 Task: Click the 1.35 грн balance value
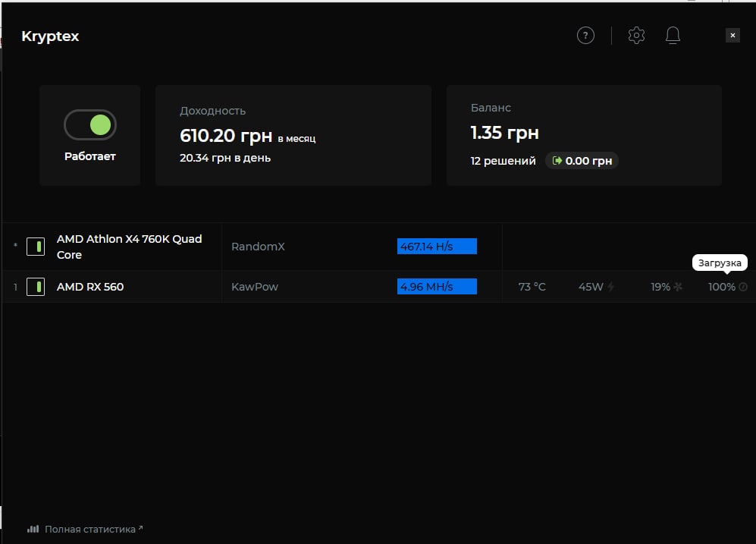tap(504, 133)
